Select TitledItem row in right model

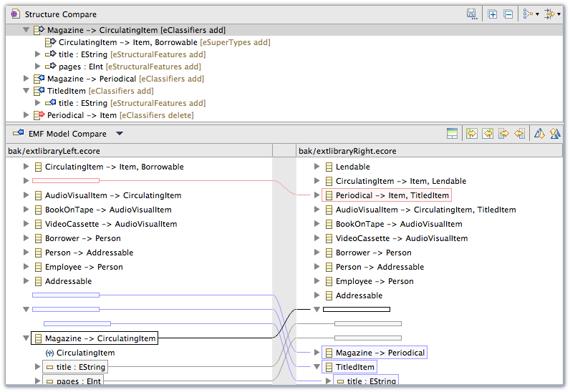click(349, 367)
